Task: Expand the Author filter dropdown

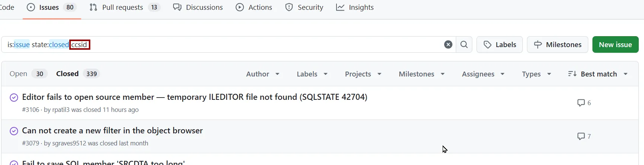Action: coord(263,74)
